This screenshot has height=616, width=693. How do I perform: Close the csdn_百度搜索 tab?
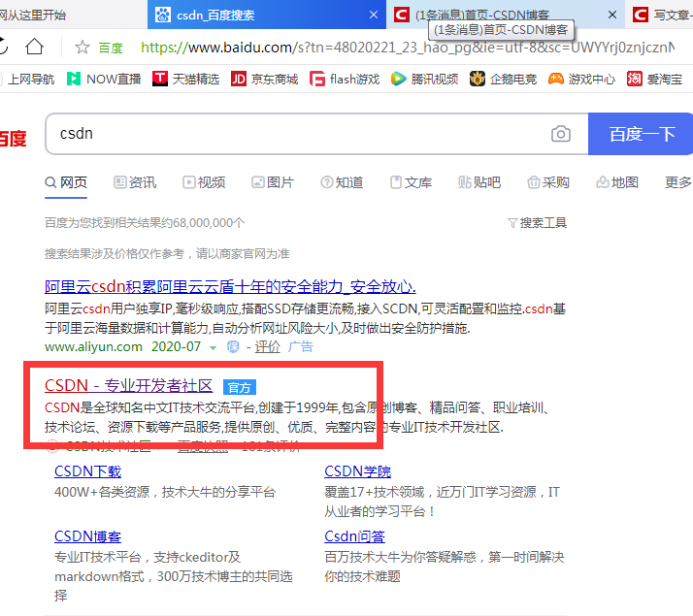(x=374, y=15)
